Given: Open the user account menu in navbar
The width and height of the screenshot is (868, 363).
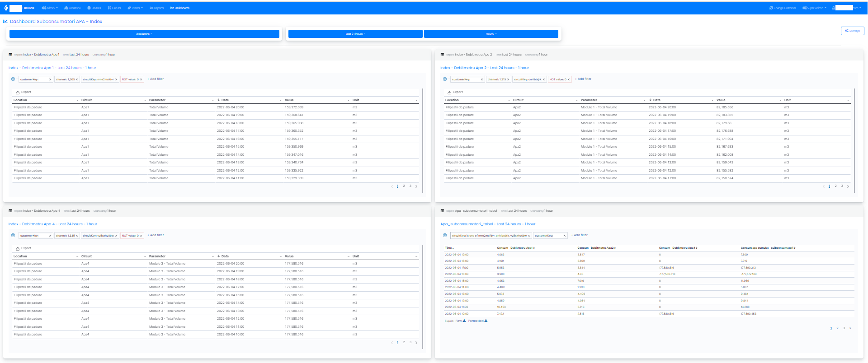Looking at the screenshot, I should pos(846,8).
